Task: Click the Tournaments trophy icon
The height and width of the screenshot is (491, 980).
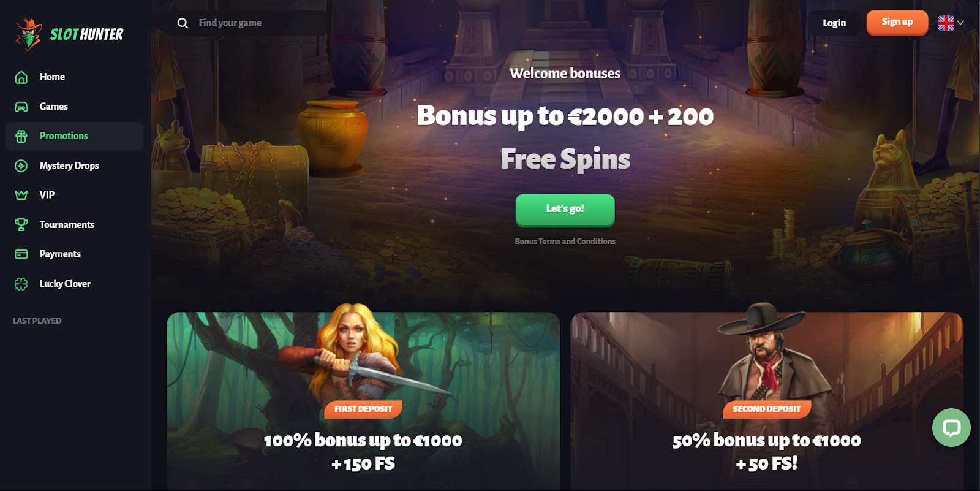Action: (x=21, y=224)
